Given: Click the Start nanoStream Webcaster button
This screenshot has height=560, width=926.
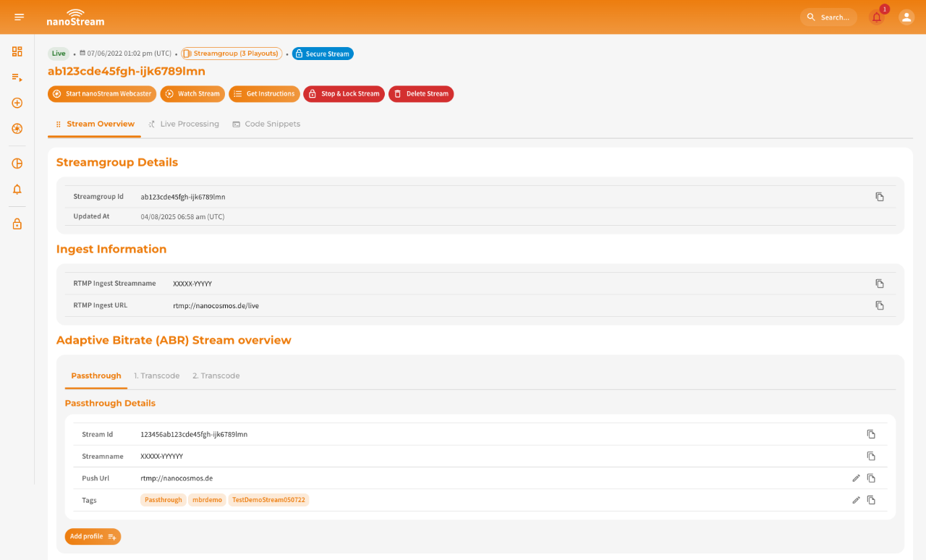Looking at the screenshot, I should (x=102, y=94).
